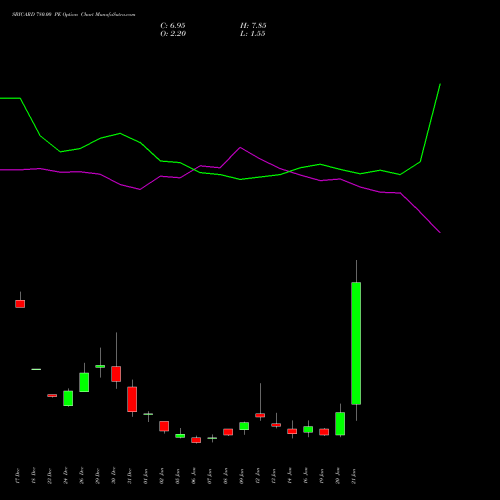Click the red candle for 06 Jan
The height and width of the screenshot is (500, 500).
196,440
